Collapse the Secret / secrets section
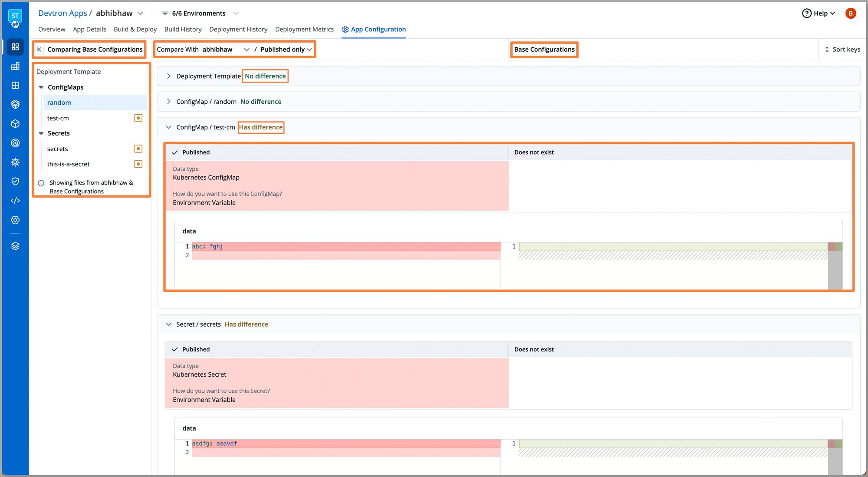 [168, 325]
